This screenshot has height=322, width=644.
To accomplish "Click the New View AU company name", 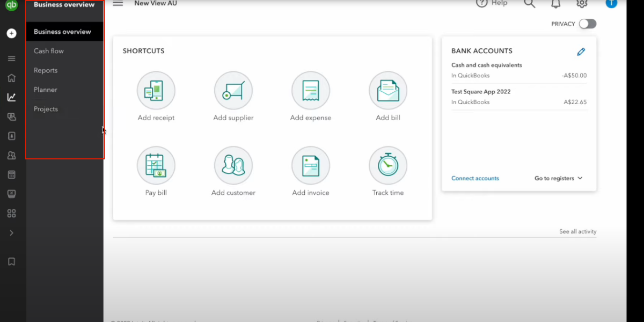I will point(156,3).
